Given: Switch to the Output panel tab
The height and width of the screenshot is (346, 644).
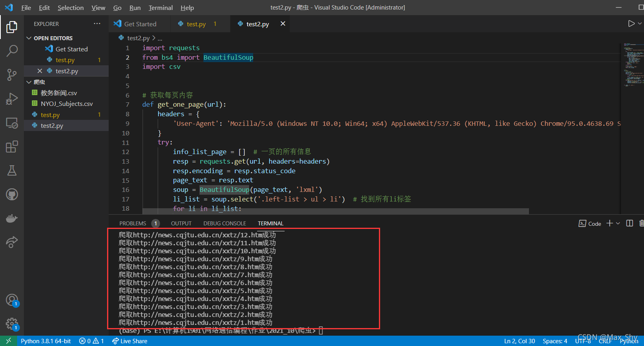Looking at the screenshot, I should pyautogui.click(x=181, y=223).
